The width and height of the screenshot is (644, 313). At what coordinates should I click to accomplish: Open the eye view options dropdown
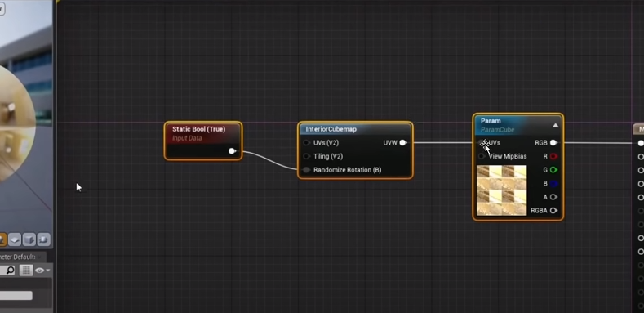click(42, 271)
